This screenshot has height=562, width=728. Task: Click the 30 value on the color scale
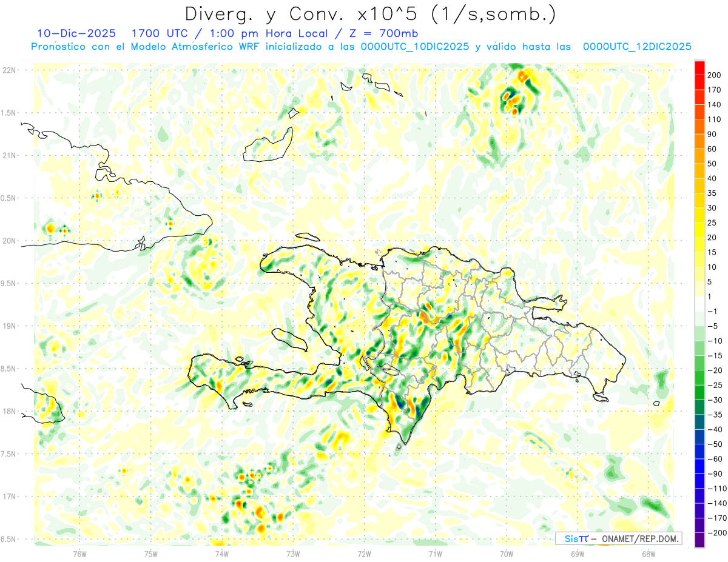pos(713,208)
